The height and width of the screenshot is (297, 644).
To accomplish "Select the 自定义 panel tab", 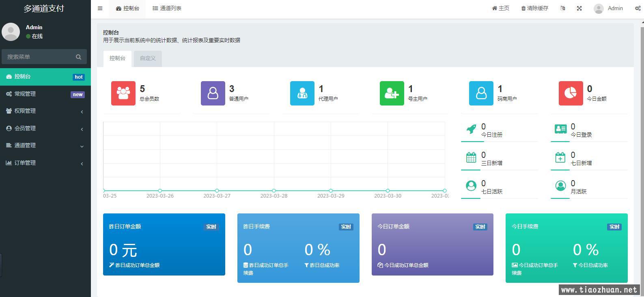I will point(148,58).
